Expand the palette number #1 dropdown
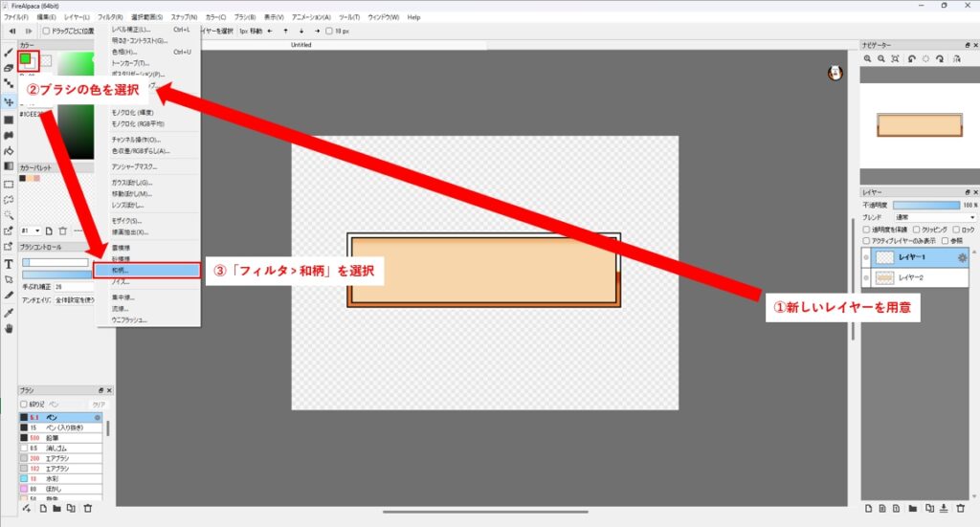This screenshot has width=980, height=527. 37,231
